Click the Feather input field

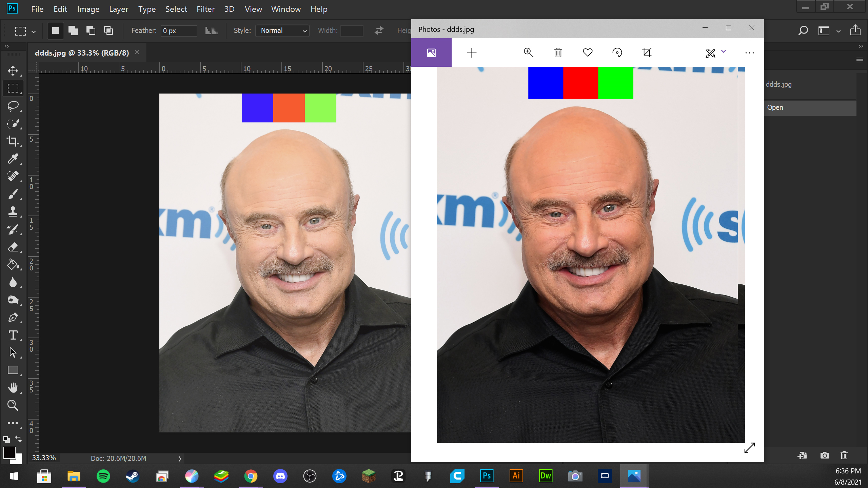click(178, 31)
